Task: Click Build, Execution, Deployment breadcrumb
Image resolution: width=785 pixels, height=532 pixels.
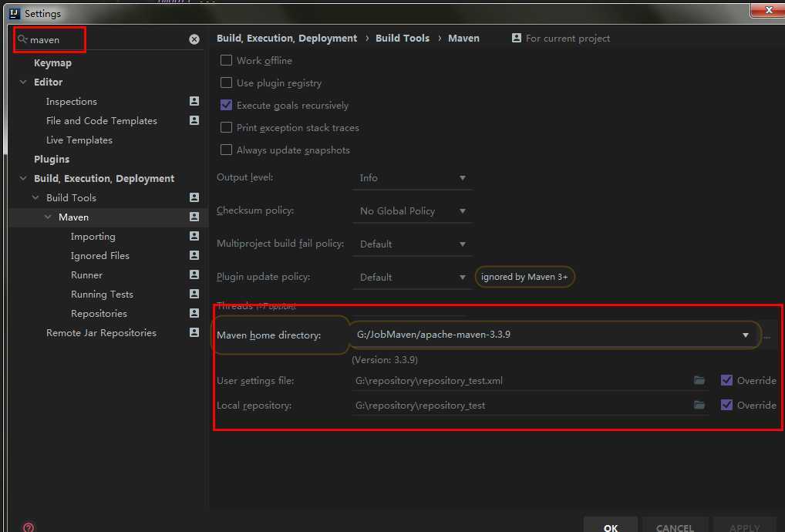Action: (287, 38)
